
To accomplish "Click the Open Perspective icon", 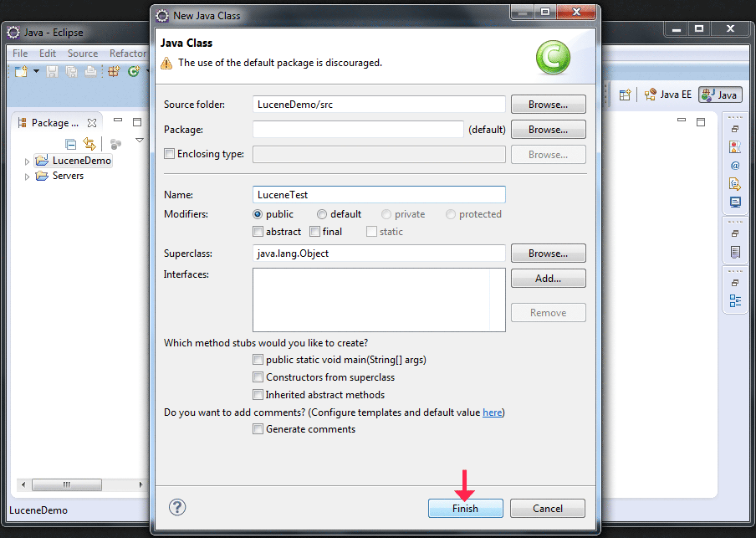I will tap(625, 95).
